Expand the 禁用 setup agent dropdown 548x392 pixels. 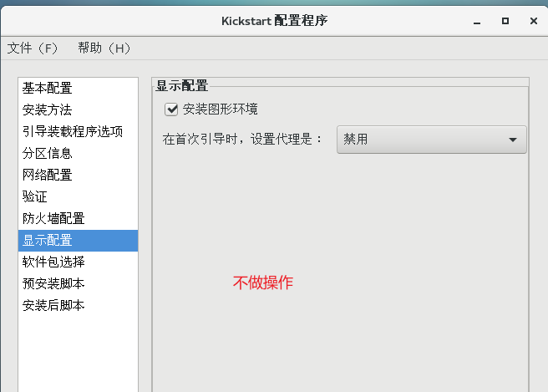432,140
